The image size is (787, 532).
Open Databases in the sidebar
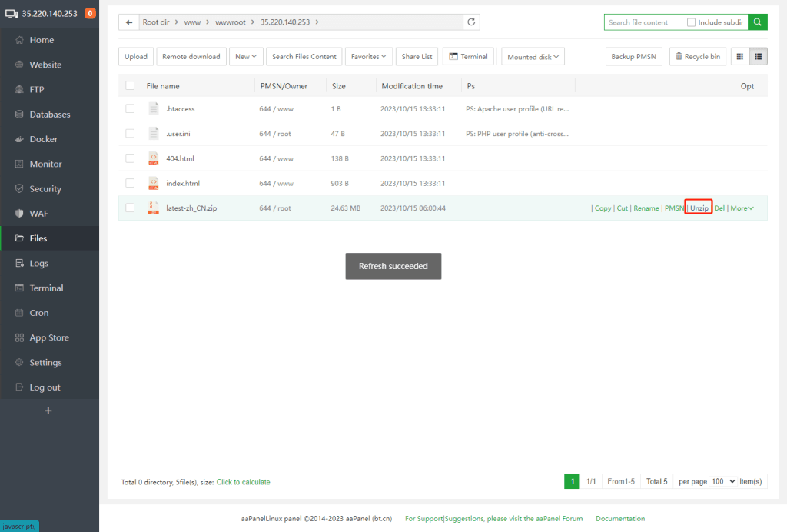50,115
